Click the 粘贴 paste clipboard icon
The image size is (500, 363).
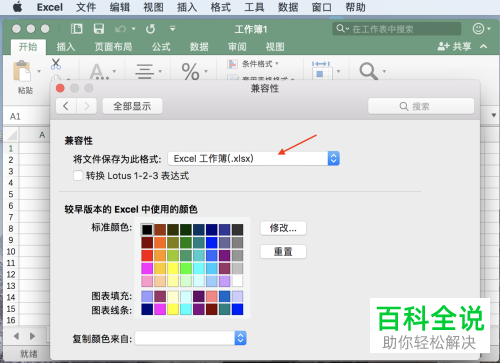(x=22, y=71)
